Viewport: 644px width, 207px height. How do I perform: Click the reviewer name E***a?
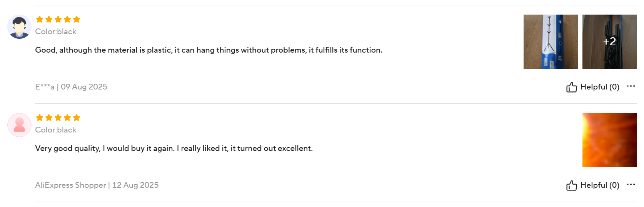tap(45, 87)
